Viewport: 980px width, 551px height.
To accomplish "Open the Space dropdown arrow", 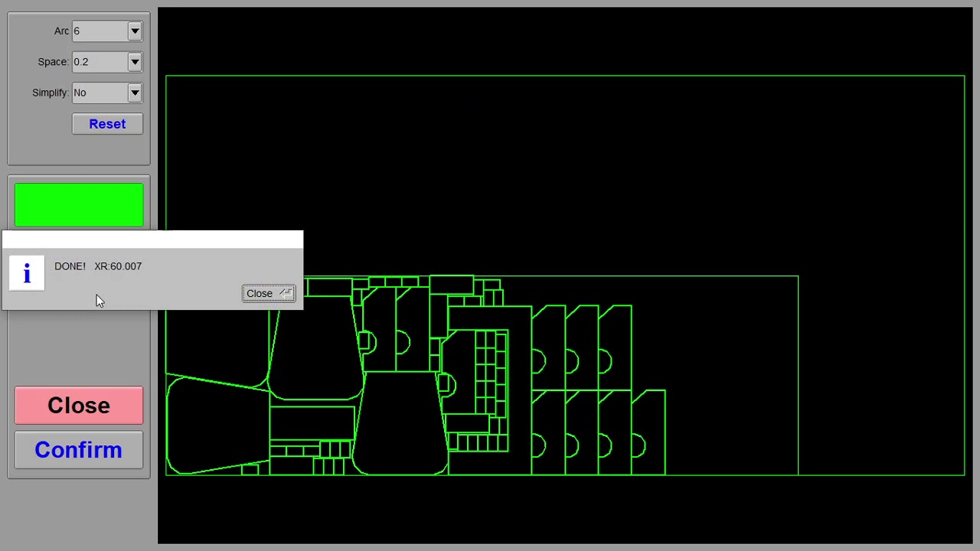I will point(135,62).
